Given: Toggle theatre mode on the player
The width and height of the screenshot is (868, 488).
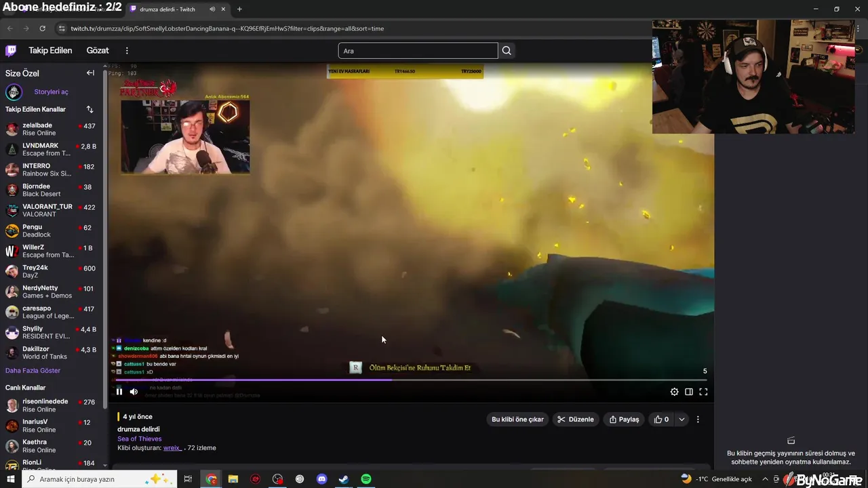Looking at the screenshot, I should [x=689, y=392].
